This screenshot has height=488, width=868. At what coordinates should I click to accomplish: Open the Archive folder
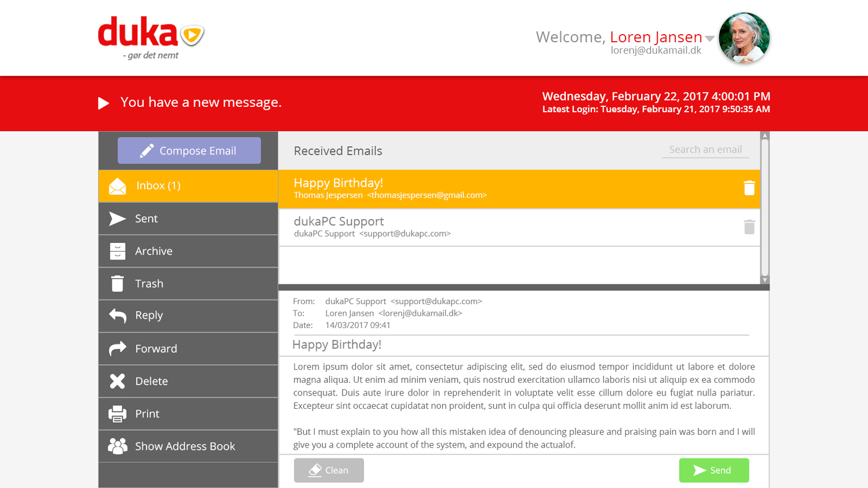click(188, 251)
